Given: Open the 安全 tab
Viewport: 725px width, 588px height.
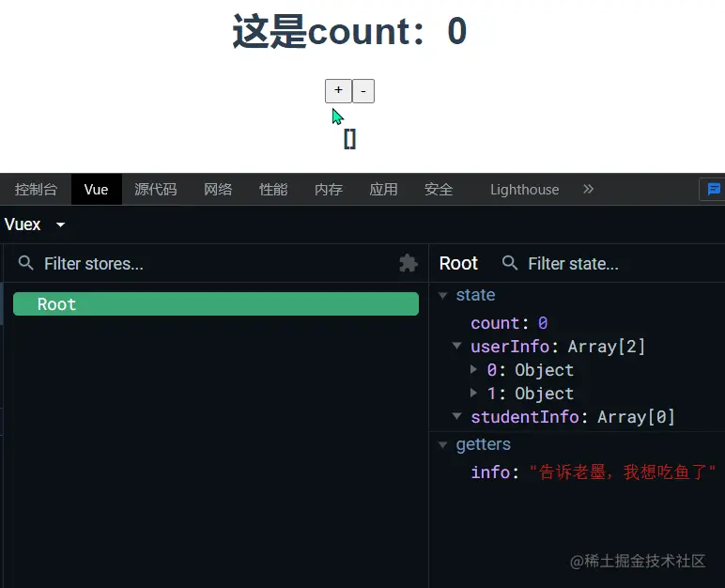Looking at the screenshot, I should [439, 189].
